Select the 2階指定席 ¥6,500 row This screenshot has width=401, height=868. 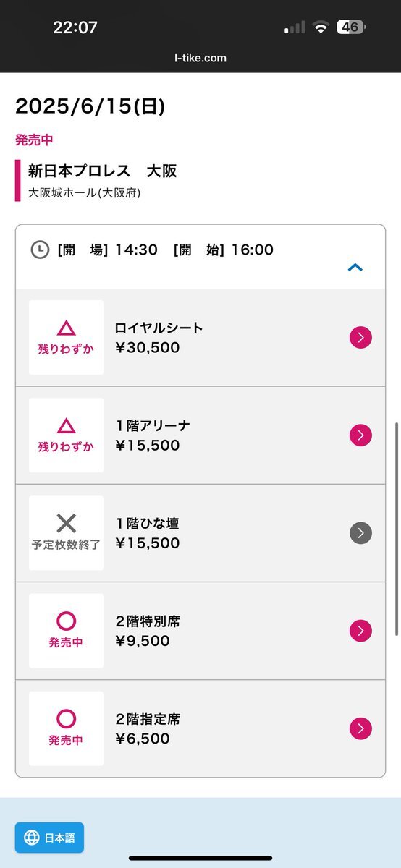[200, 728]
